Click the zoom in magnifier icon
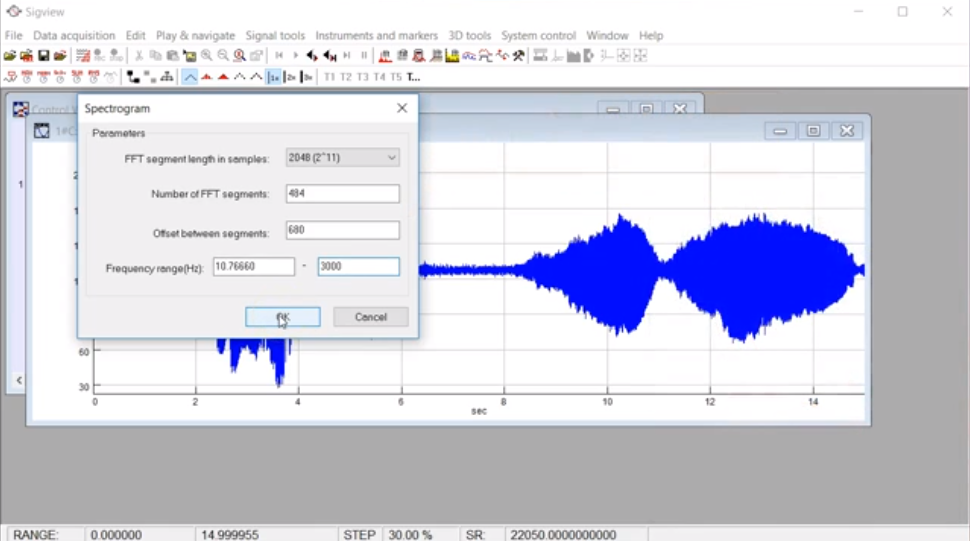The image size is (970, 541). coord(206,56)
